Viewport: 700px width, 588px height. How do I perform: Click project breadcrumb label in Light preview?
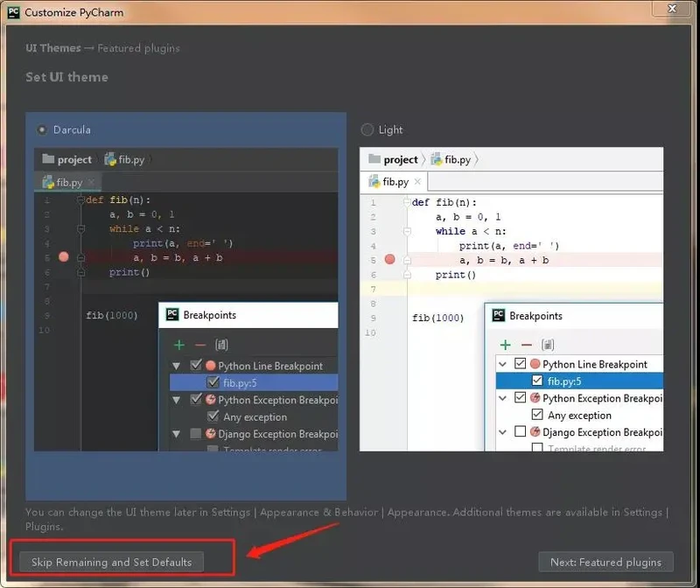(x=401, y=159)
